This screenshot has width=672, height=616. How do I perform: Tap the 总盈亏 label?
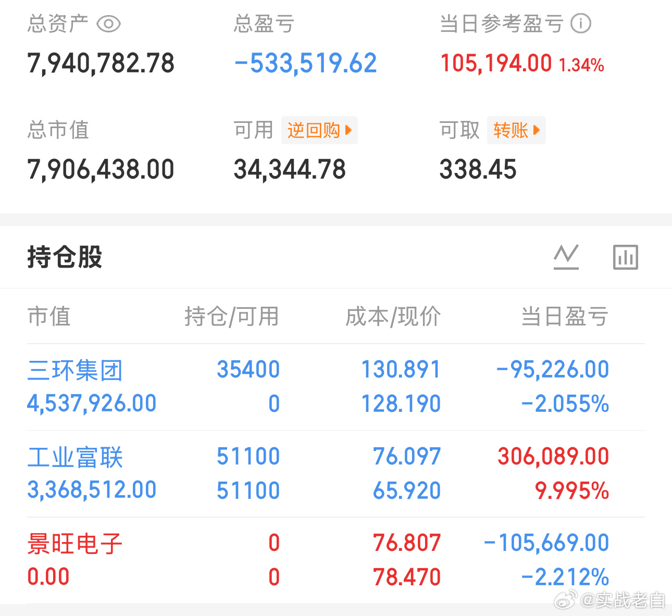pyautogui.click(x=264, y=24)
